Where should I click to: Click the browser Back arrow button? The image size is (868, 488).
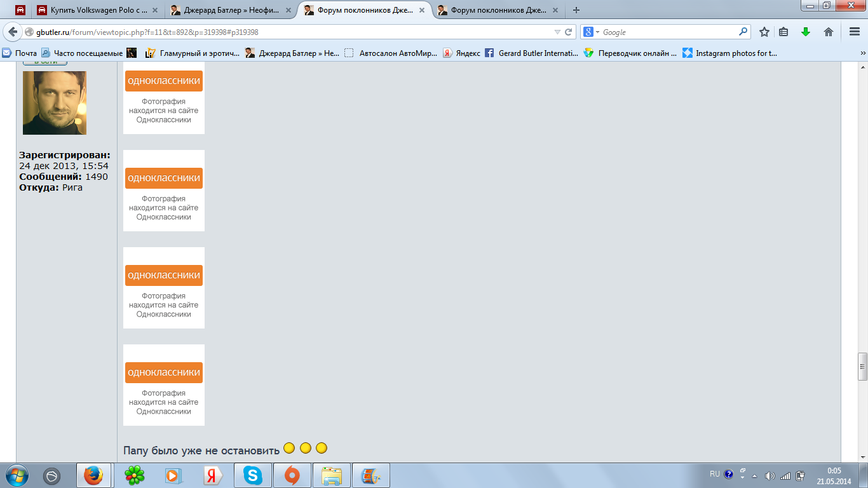(x=13, y=32)
